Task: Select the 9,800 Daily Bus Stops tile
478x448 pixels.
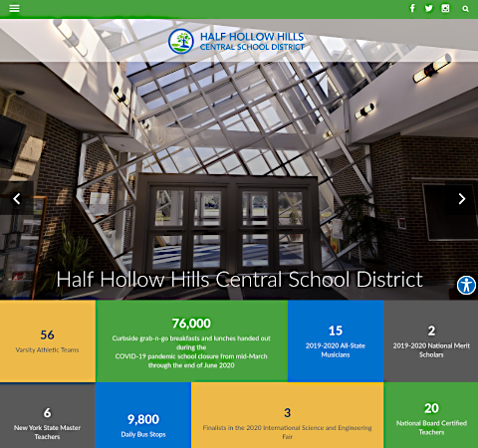Action: (143, 415)
